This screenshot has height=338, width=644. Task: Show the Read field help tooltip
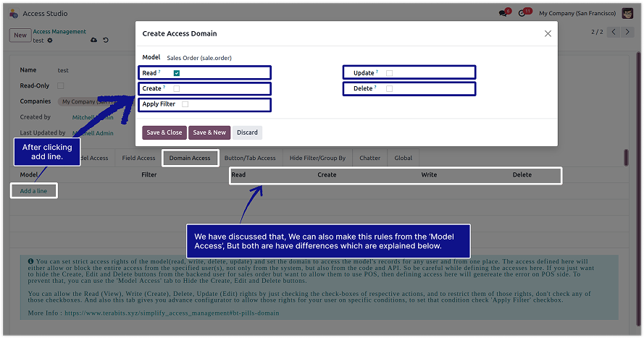click(159, 72)
